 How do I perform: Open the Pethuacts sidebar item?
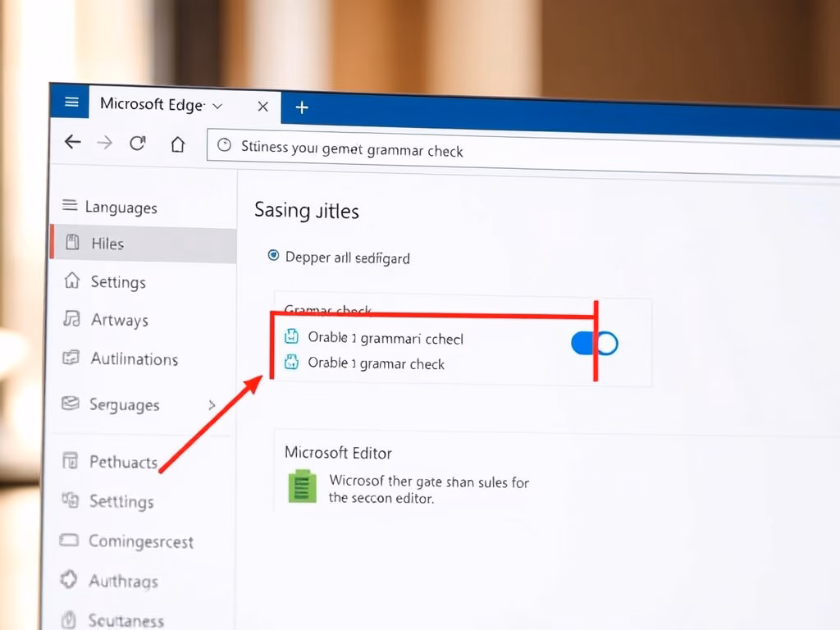click(123, 462)
